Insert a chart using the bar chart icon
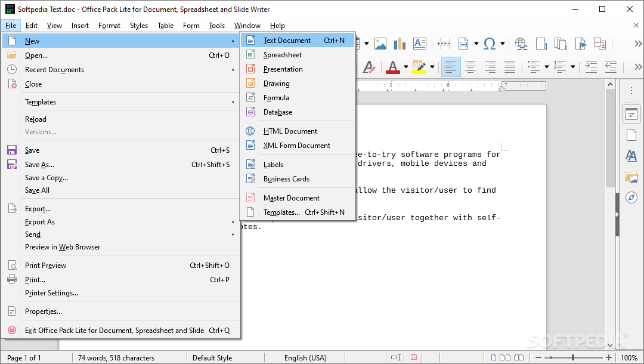644x364 pixels. (400, 44)
